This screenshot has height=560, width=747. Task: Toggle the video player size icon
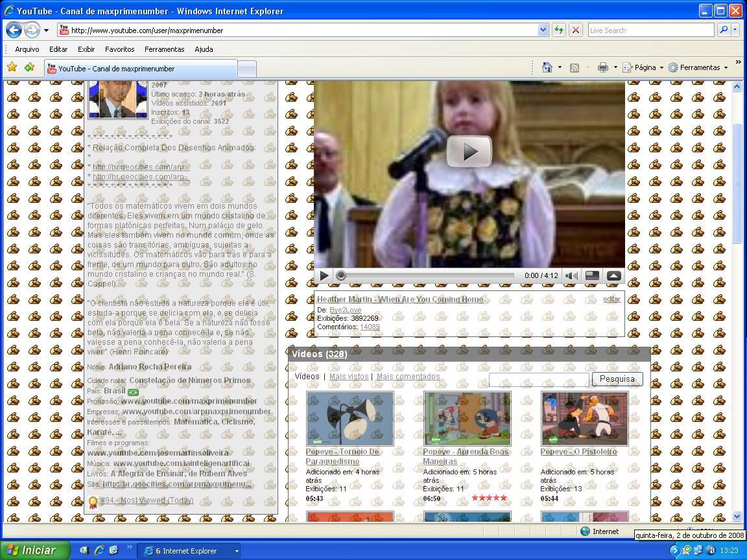591,275
